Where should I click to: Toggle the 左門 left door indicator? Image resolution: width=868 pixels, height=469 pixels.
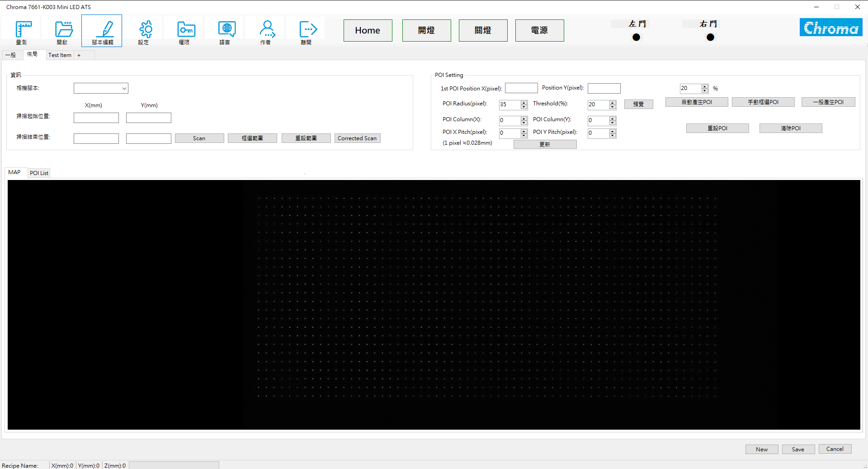pyautogui.click(x=636, y=38)
